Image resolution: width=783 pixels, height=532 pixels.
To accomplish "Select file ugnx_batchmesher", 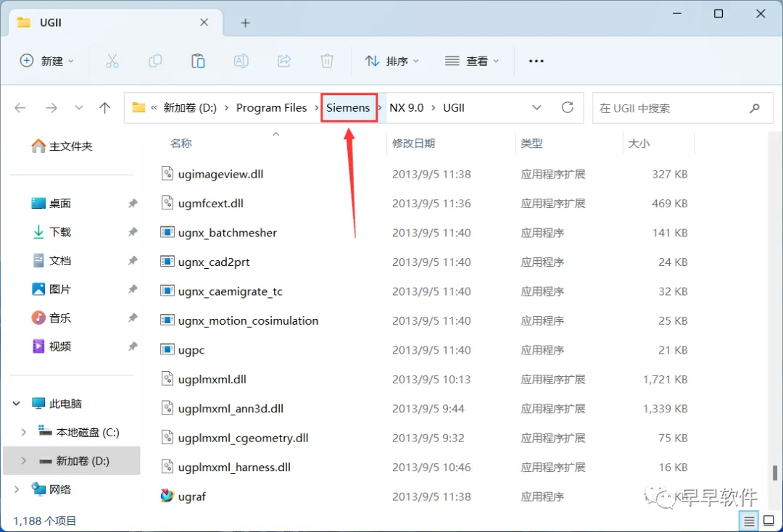I will [x=227, y=233].
